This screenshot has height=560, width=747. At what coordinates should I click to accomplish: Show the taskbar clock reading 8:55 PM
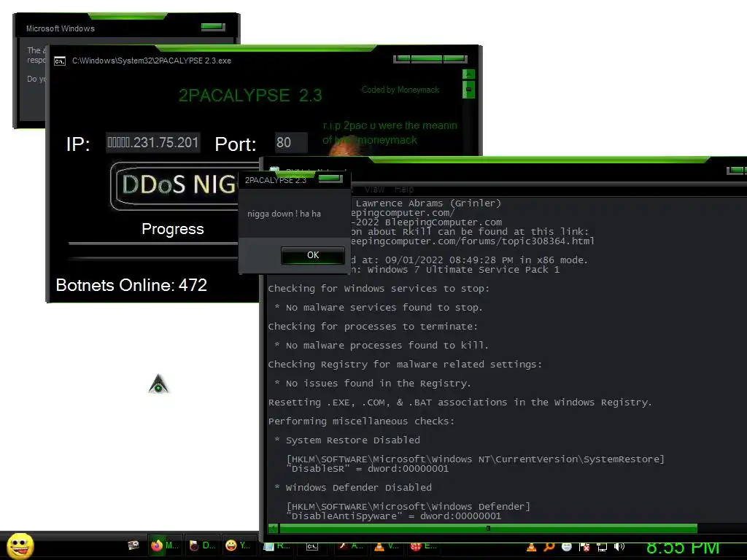pyautogui.click(x=683, y=548)
